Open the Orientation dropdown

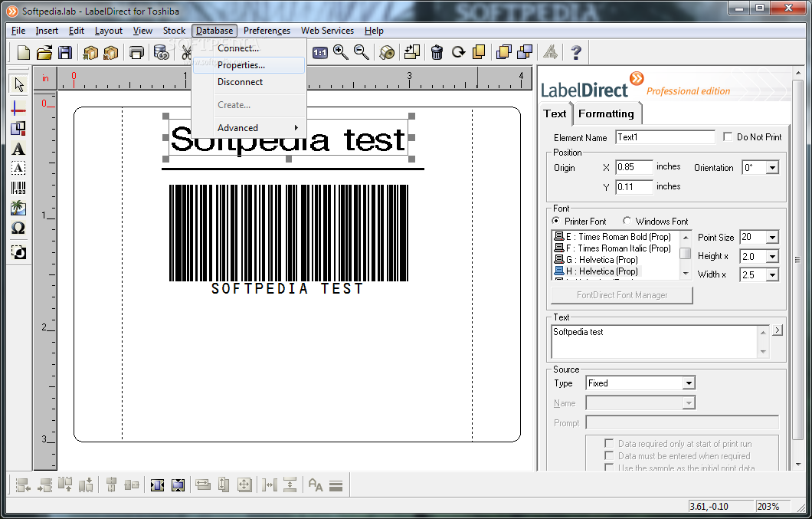pyautogui.click(x=773, y=168)
